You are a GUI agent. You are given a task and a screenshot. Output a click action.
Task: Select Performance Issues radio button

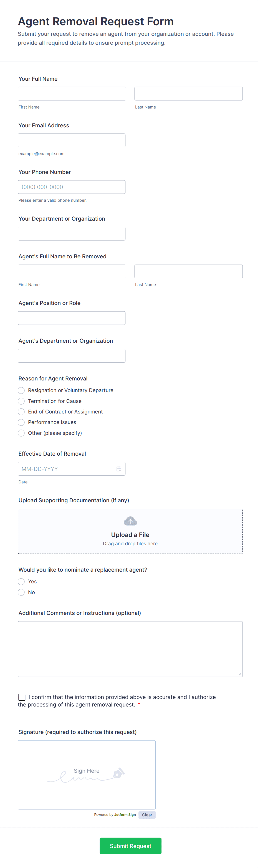click(x=21, y=422)
